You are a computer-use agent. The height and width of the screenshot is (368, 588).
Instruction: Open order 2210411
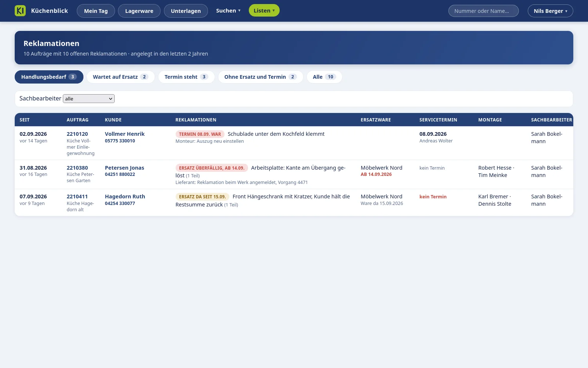click(x=77, y=197)
